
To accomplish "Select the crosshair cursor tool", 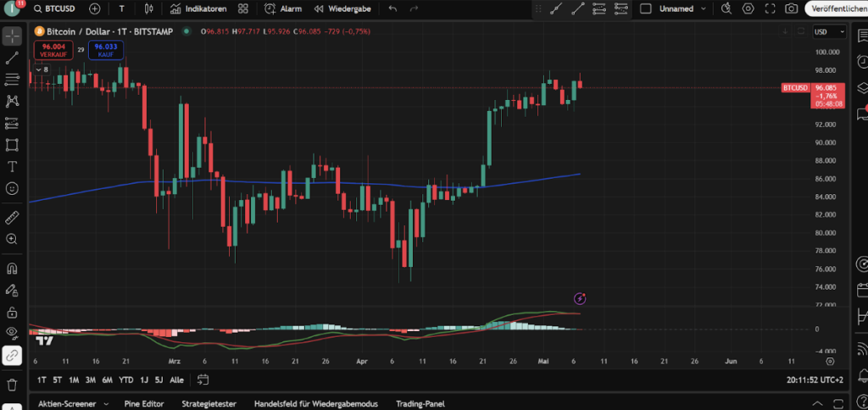I will (12, 36).
